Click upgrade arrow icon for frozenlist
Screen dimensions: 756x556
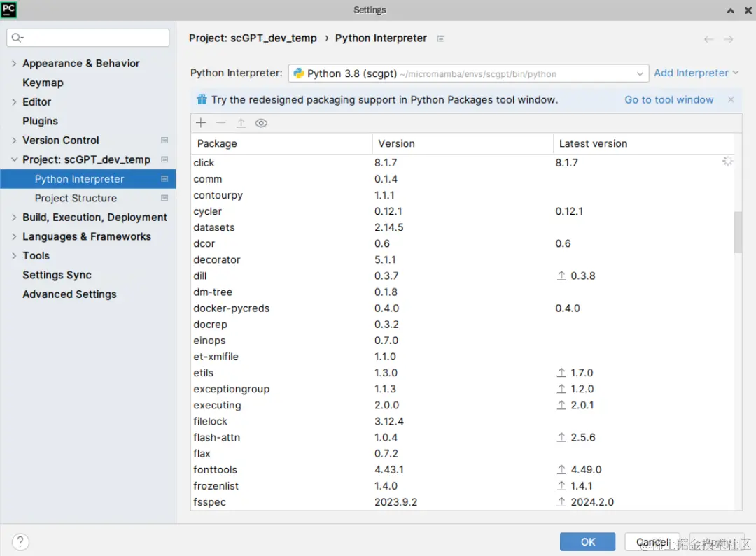click(x=561, y=485)
